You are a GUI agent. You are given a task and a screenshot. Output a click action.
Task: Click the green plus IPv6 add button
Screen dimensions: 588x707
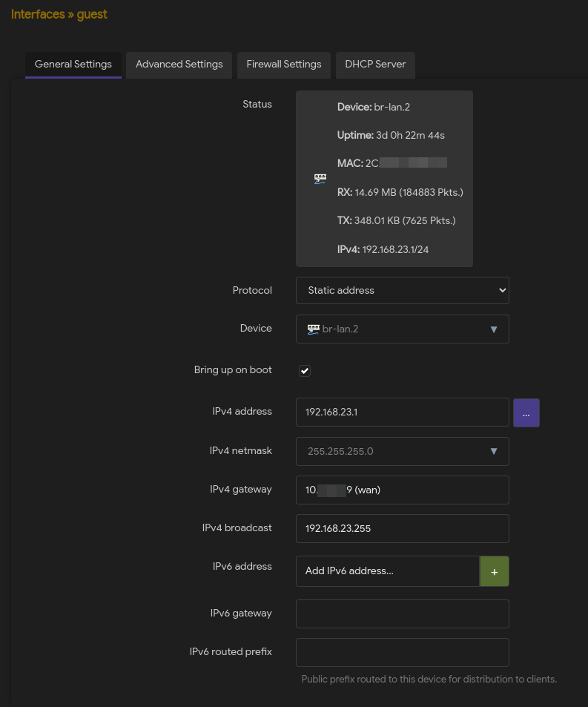point(494,572)
